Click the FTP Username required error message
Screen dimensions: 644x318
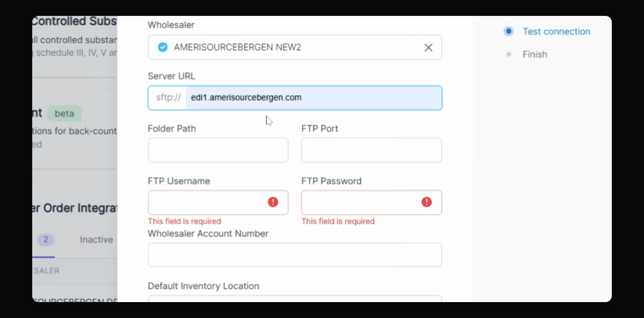[x=184, y=221]
